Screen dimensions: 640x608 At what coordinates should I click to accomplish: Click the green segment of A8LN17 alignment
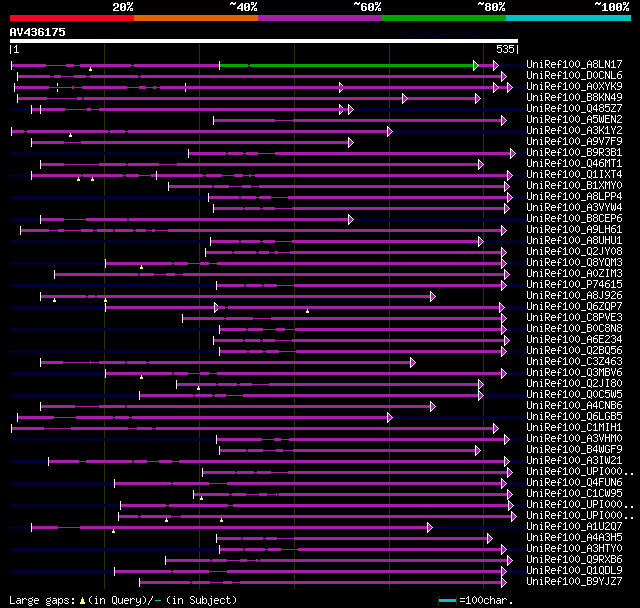tap(347, 65)
